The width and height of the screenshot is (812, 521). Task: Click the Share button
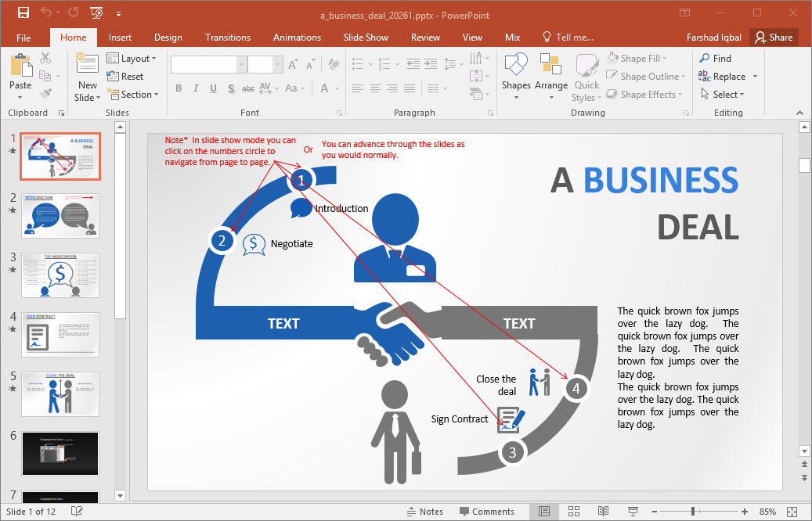pos(773,38)
